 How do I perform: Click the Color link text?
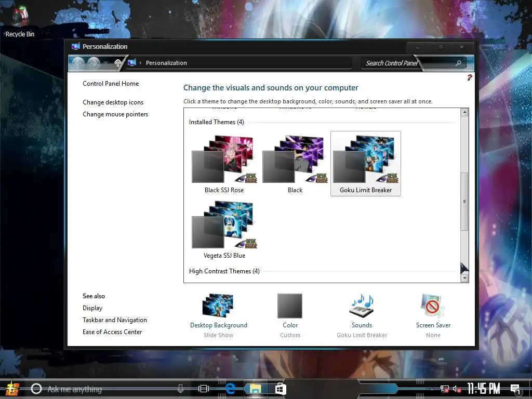click(x=290, y=325)
